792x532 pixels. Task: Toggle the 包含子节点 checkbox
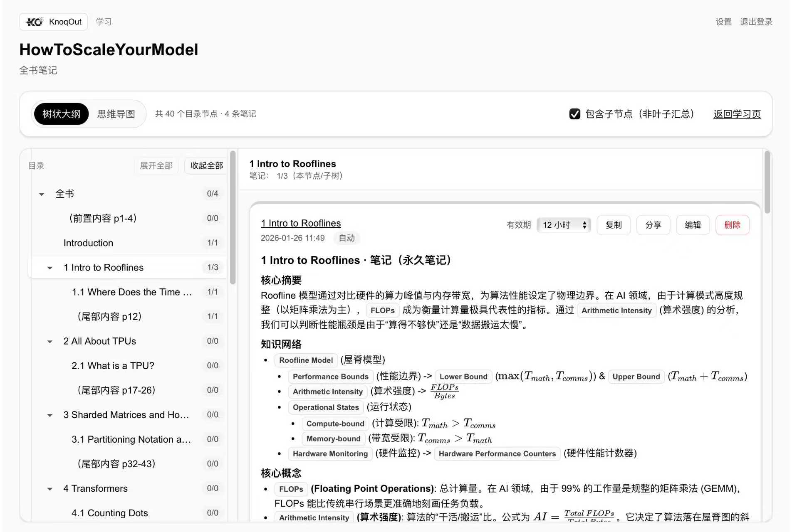click(575, 113)
